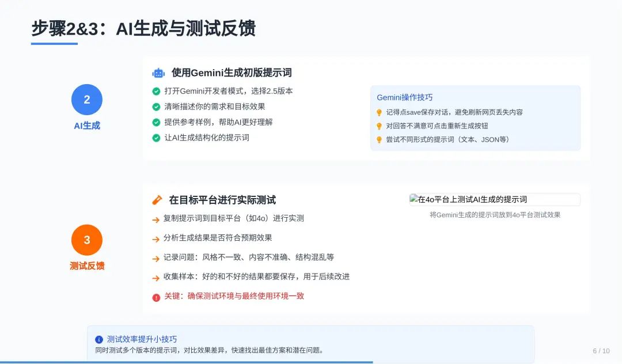Click lightbulb icon beside 对回答不满意可点击重新生成按钮
The height and width of the screenshot is (364, 622).
(379, 126)
